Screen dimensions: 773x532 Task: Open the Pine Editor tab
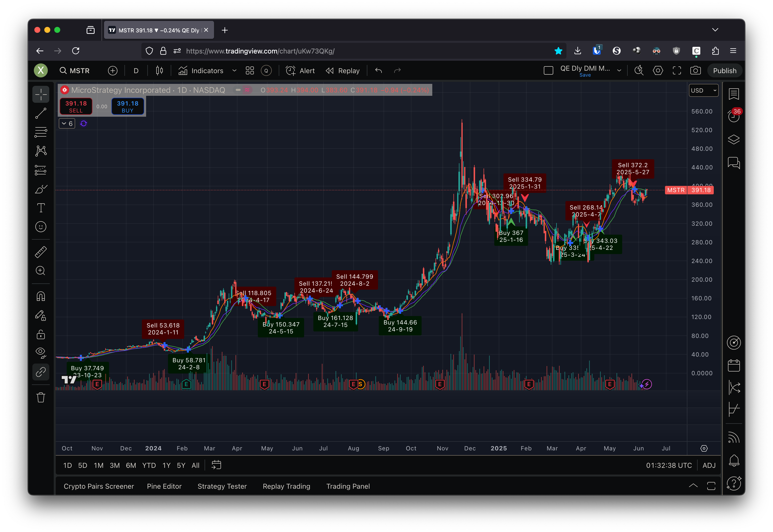point(164,486)
